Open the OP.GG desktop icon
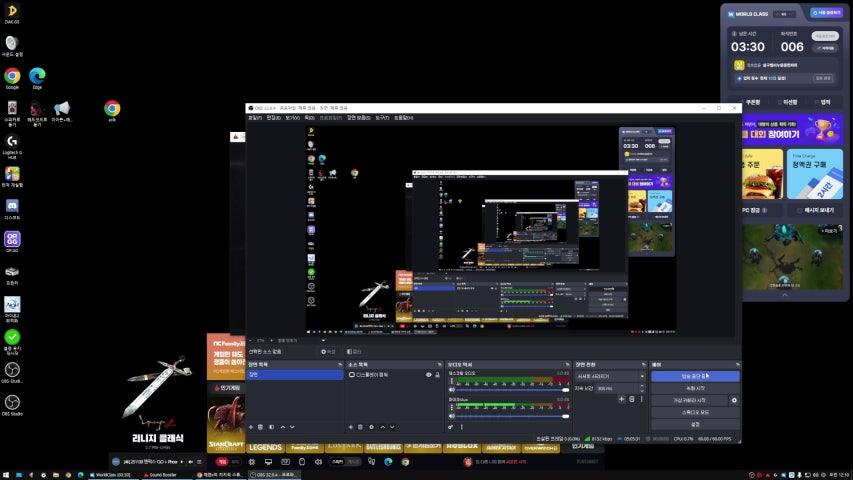Viewport: 853px width, 480px height. 12,242
